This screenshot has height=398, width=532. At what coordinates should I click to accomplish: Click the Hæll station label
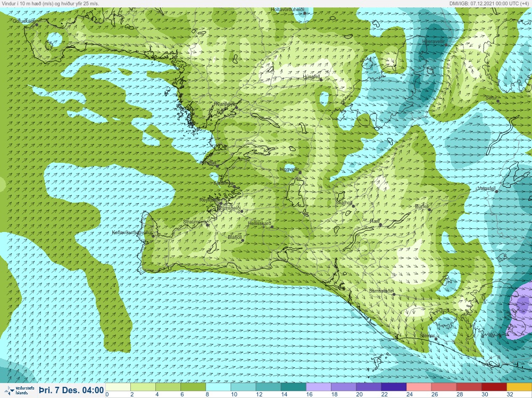(x=375, y=221)
